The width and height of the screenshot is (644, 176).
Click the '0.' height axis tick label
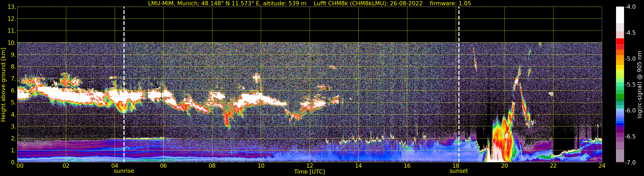[13, 162]
